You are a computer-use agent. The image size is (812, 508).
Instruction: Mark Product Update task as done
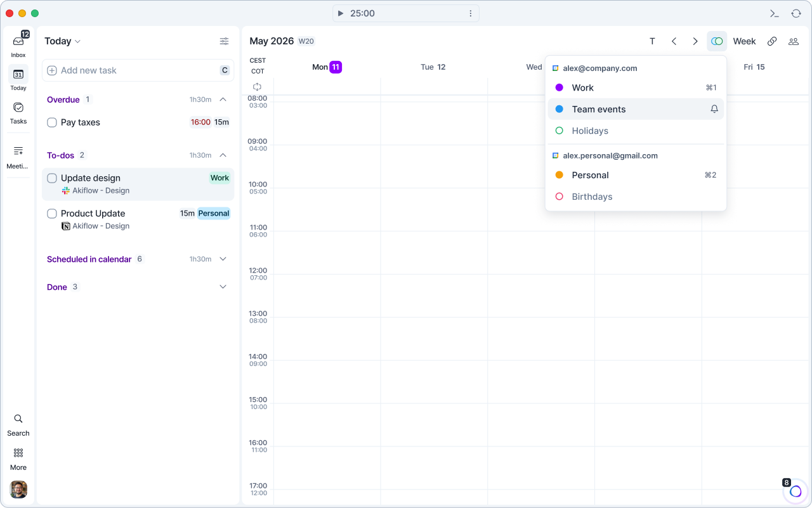coord(52,214)
